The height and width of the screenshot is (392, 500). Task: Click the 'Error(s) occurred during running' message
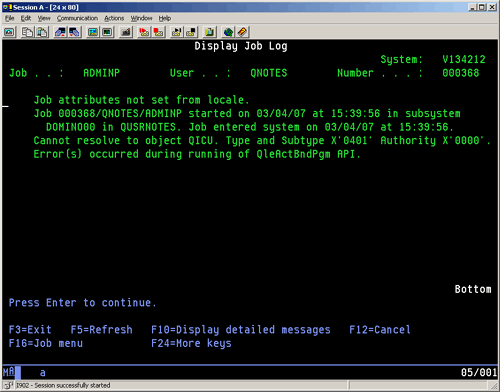(197, 154)
